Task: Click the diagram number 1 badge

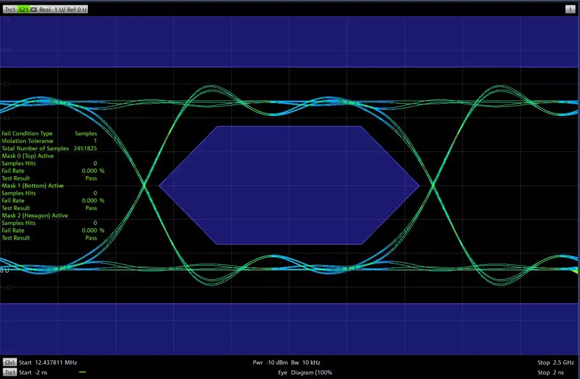Action: 570,9
